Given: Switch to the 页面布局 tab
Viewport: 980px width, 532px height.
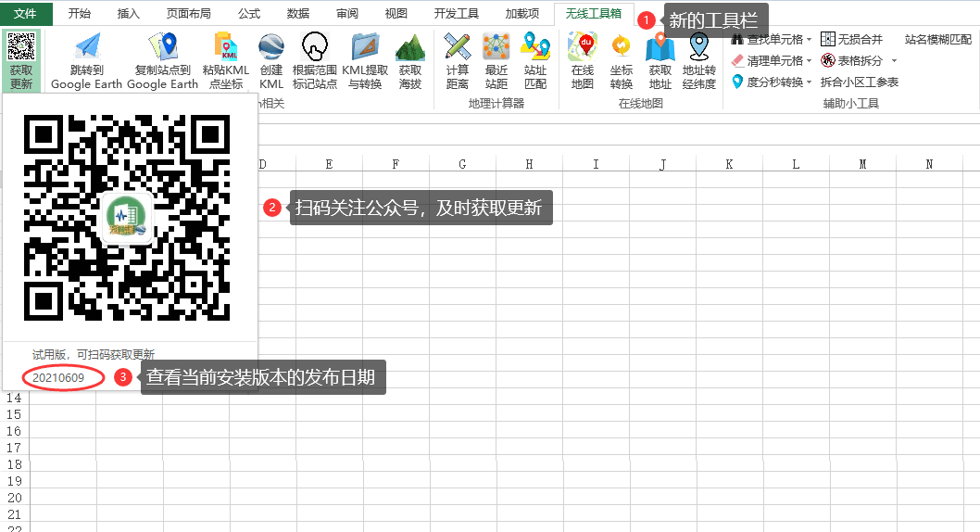Looking at the screenshot, I should [189, 13].
